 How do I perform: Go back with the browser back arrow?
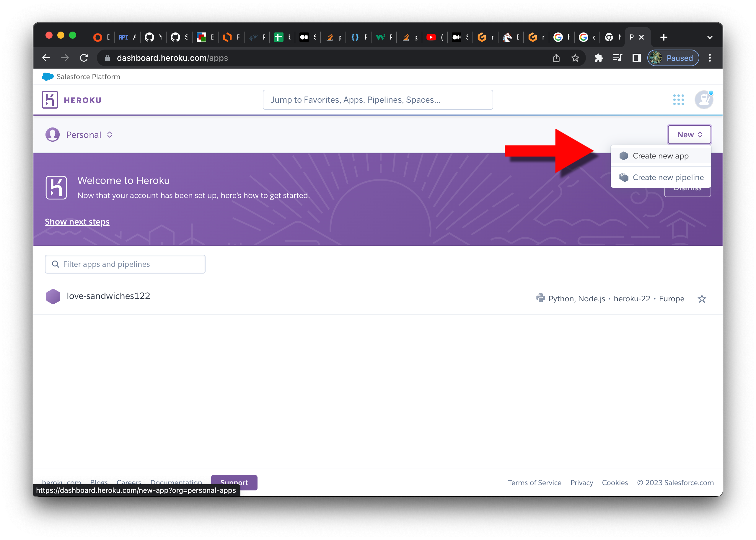coord(46,58)
